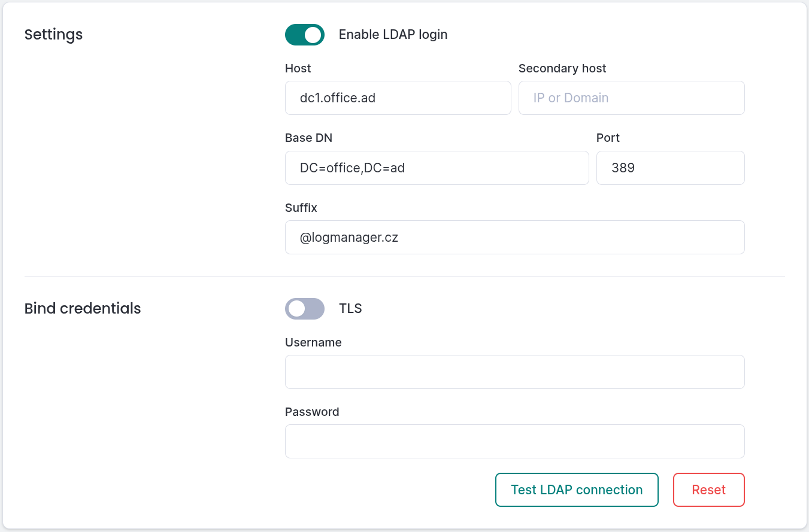Disable the Enable LDAP login toggle

tap(304, 35)
